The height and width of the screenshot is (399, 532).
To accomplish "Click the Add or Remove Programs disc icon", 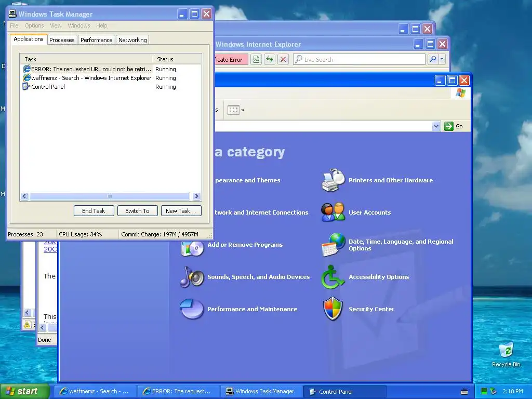I will tap(192, 248).
